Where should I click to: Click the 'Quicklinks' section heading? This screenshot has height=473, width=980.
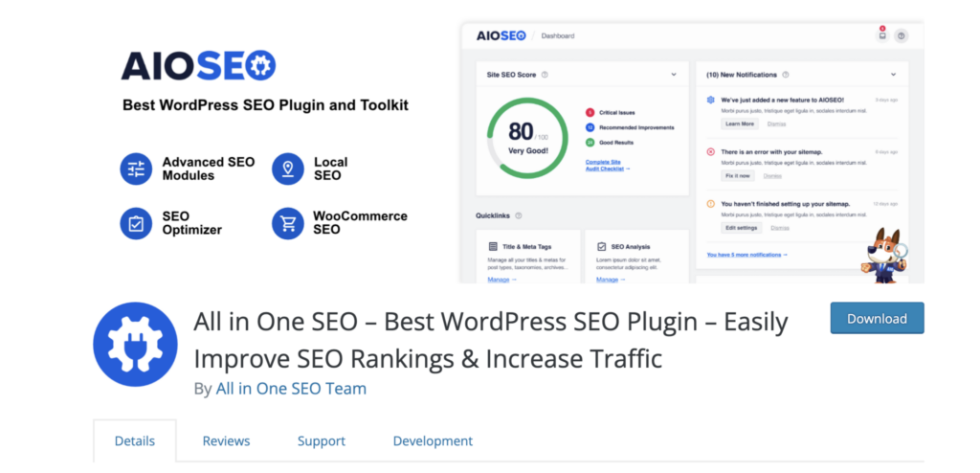point(493,215)
